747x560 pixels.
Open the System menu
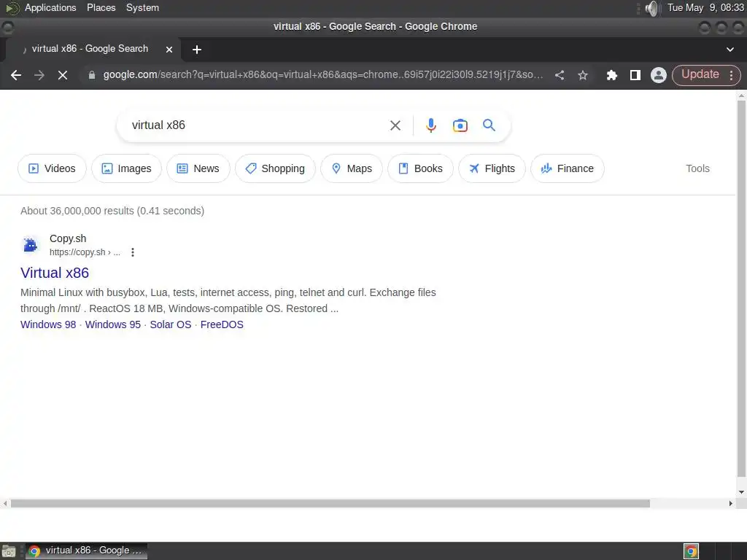pyautogui.click(x=142, y=7)
